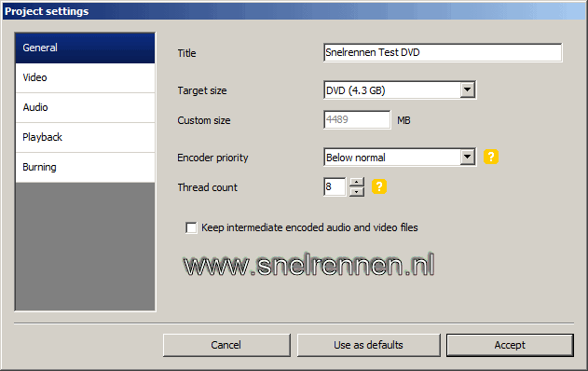Open help for Thread count
The width and height of the screenshot is (588, 371).
(379, 186)
